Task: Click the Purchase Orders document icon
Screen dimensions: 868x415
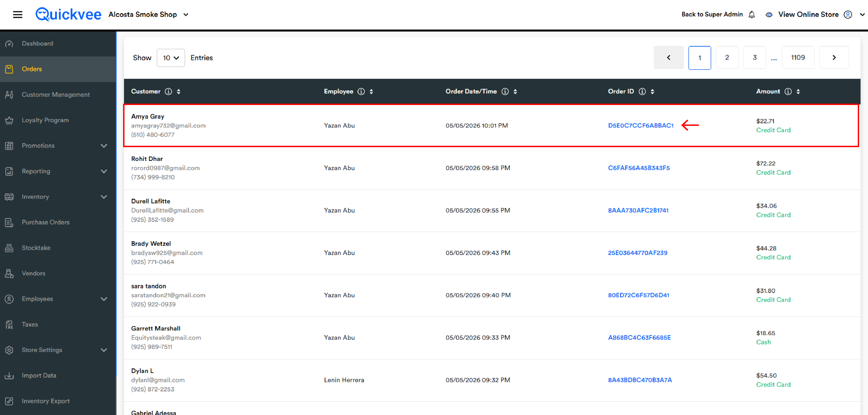Action: (9, 223)
